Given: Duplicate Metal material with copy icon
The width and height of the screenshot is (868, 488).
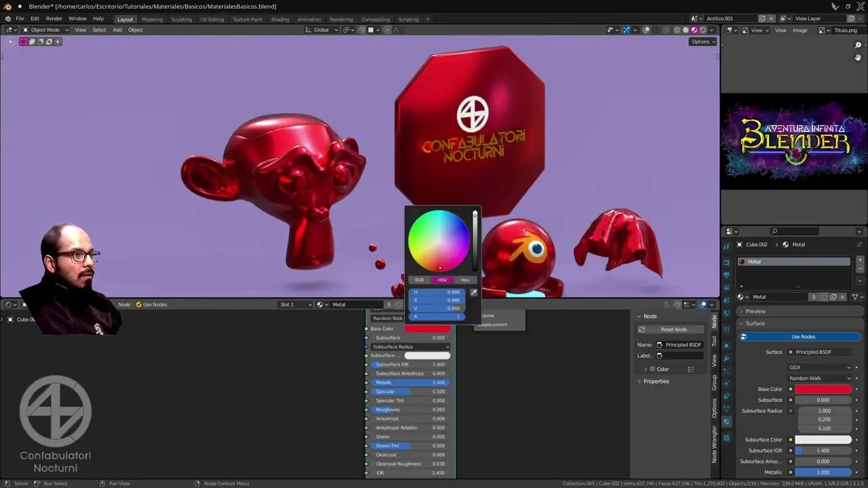Looking at the screenshot, I should point(834,297).
